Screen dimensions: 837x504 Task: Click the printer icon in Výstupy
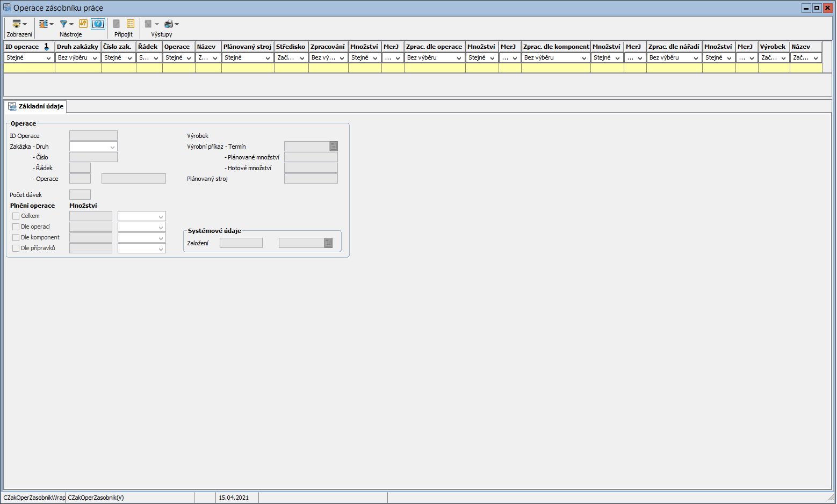click(169, 24)
